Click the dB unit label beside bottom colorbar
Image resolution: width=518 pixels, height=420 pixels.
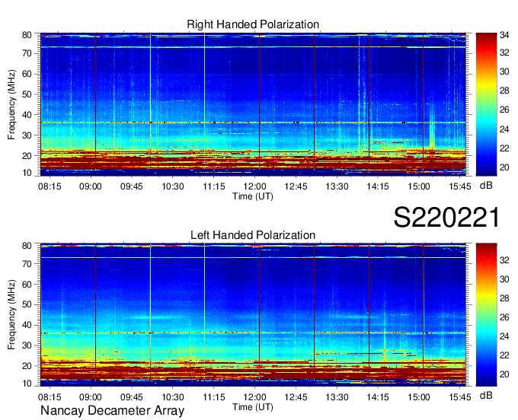(486, 396)
